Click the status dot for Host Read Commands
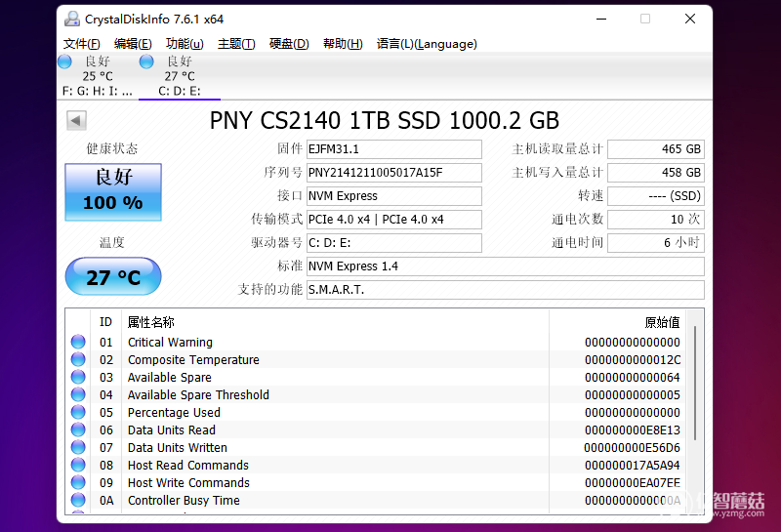This screenshot has width=781, height=532. coord(78,465)
